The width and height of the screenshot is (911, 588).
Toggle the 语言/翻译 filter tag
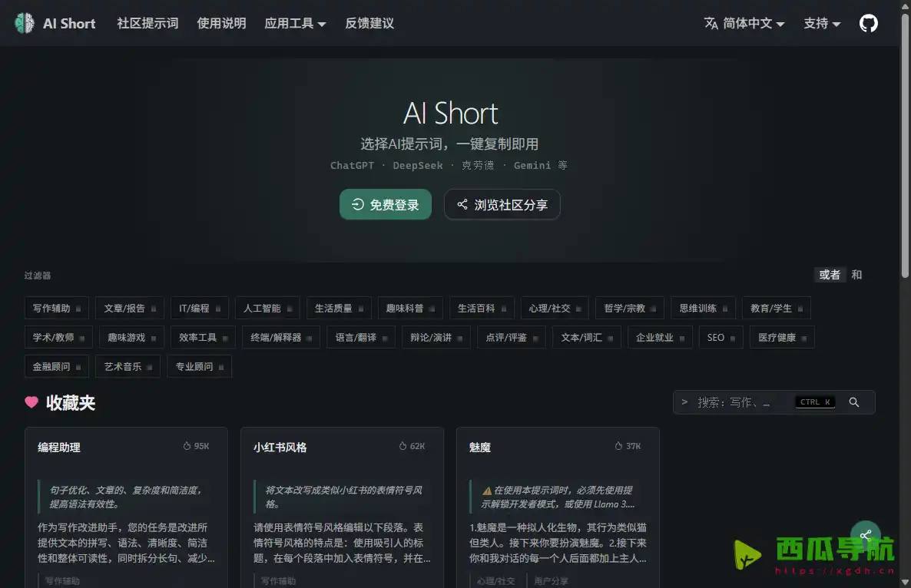[x=361, y=337]
